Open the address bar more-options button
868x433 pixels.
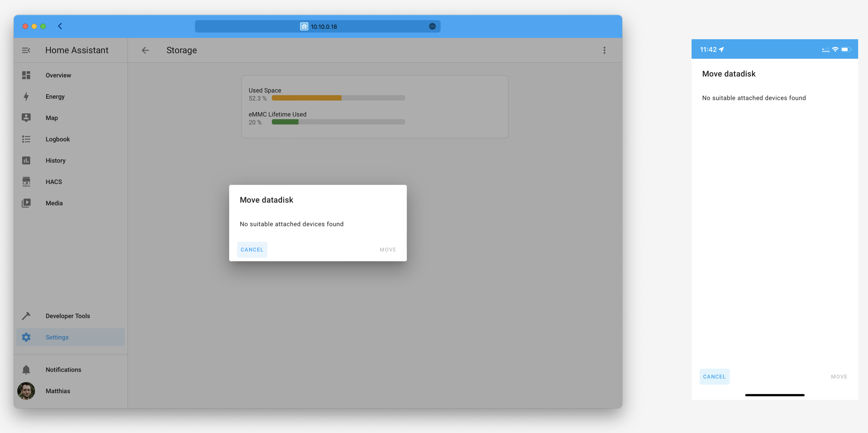pyautogui.click(x=432, y=26)
